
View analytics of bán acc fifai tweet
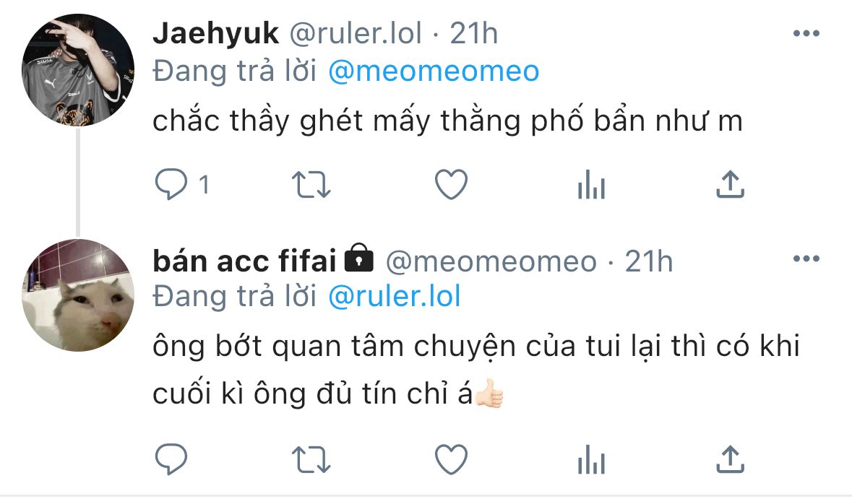[591, 459]
